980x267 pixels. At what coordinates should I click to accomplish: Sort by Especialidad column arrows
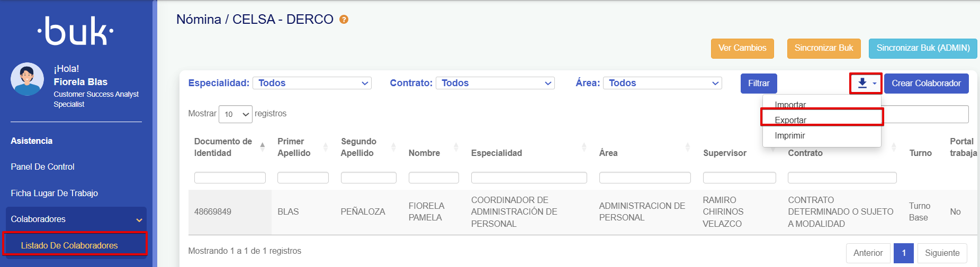(583, 147)
